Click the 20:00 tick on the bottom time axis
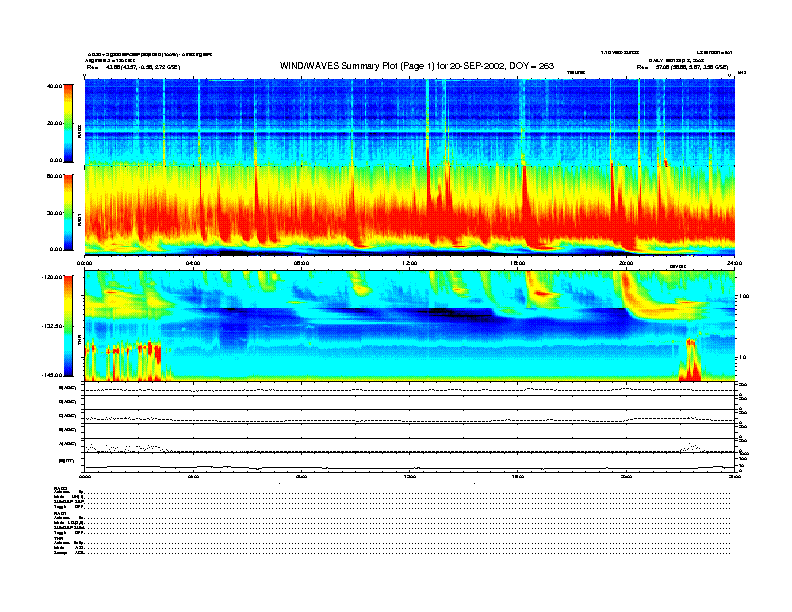Image resolution: width=792 pixels, height=612 pixels. [626, 476]
